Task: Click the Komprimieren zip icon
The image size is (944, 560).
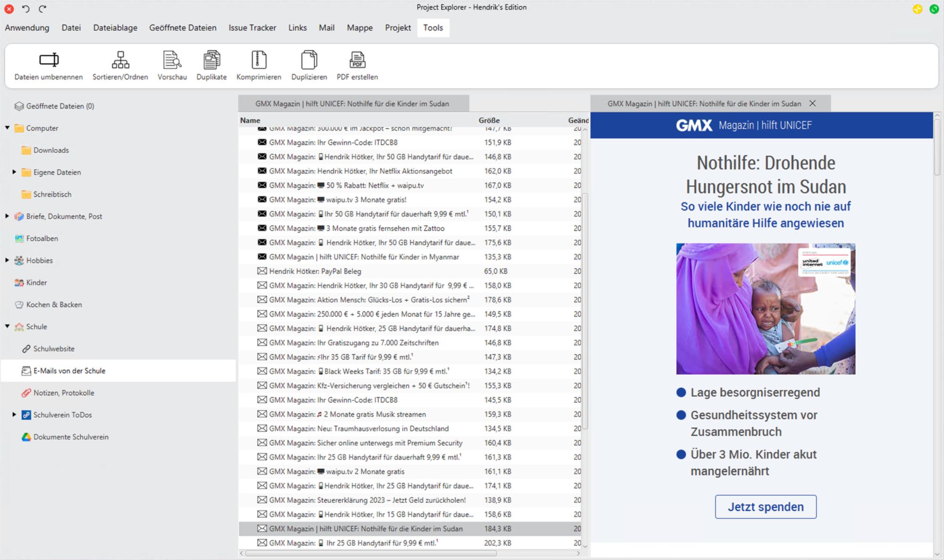Action: coord(259,60)
